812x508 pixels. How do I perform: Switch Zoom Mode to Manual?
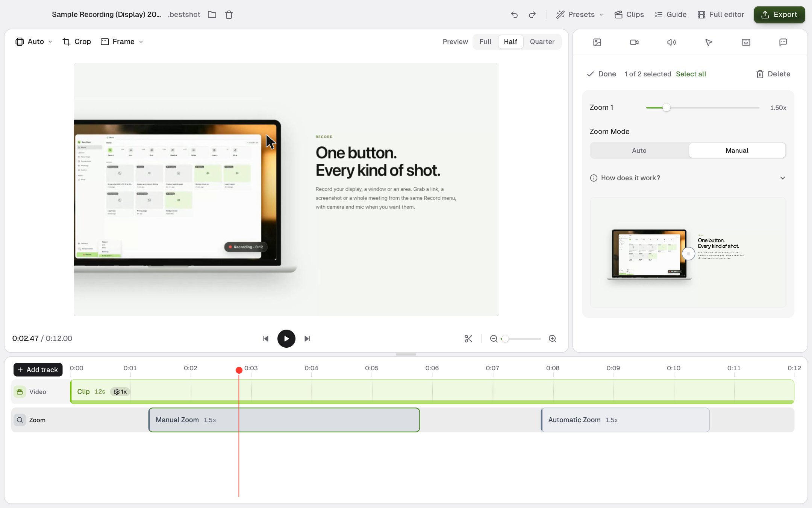(x=737, y=151)
